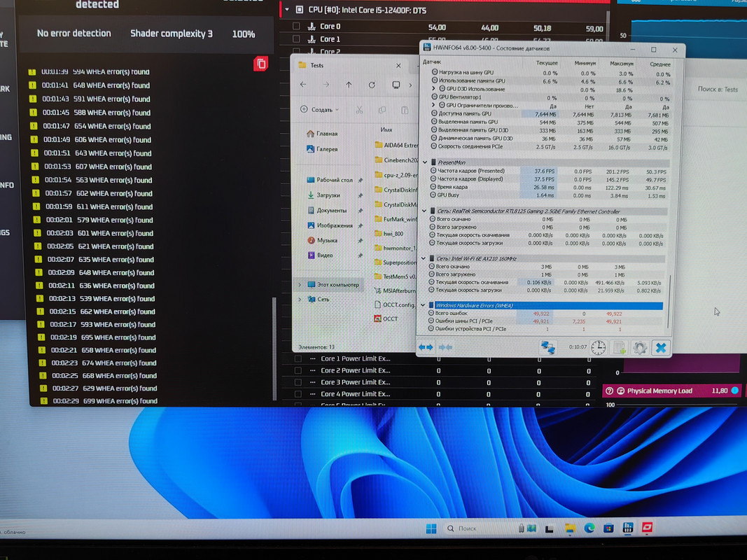747x560 pixels.
Task: Click HWiNFO shrink columns arrows button
Action: pos(445,347)
